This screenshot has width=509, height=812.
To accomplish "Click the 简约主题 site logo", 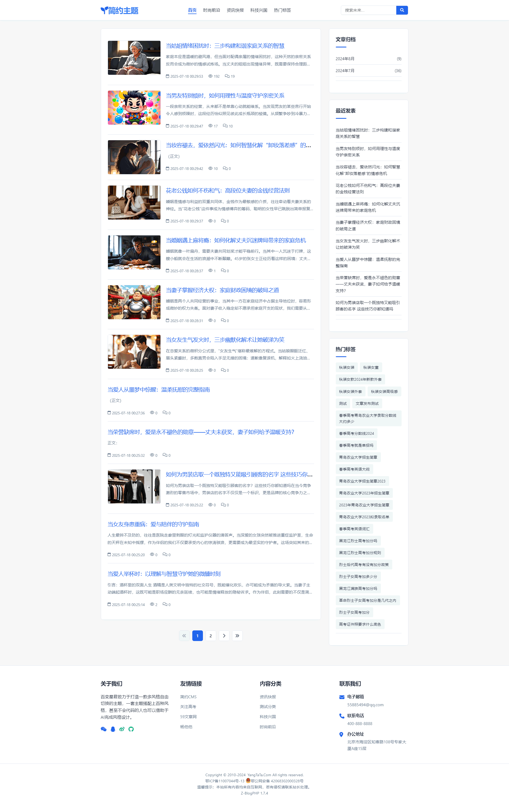I will pyautogui.click(x=120, y=10).
